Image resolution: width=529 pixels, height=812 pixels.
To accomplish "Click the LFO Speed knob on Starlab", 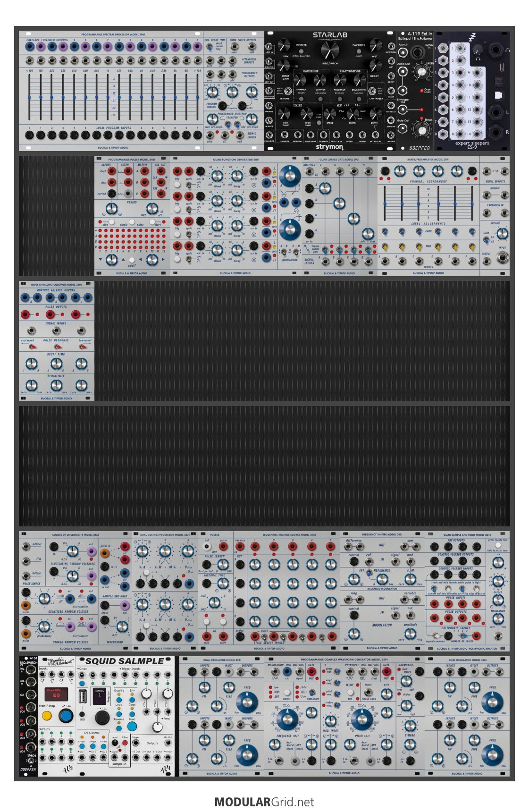I will coord(330,114).
